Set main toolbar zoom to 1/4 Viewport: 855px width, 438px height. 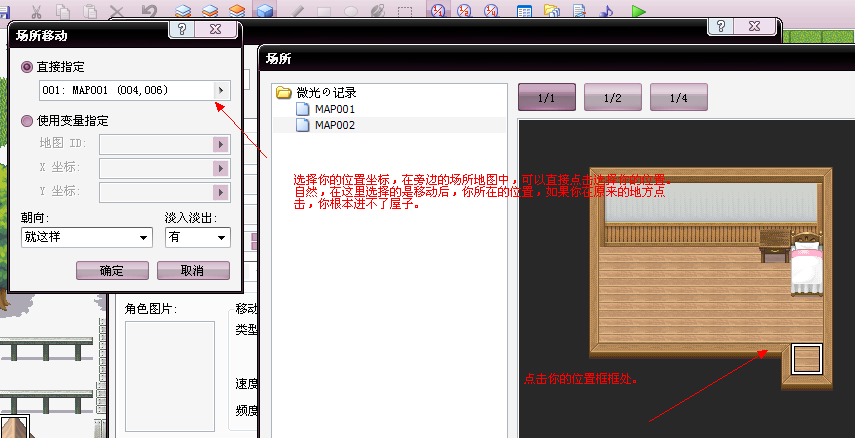click(x=491, y=11)
